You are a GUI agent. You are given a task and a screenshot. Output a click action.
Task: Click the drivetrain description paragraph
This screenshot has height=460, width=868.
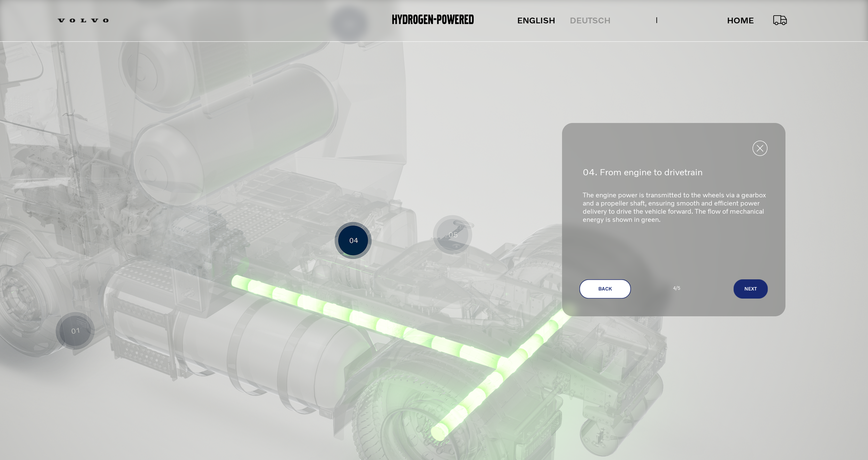[674, 207]
